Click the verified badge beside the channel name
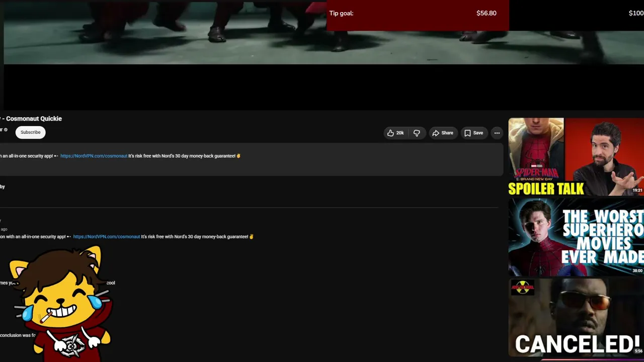644x362 pixels. pyautogui.click(x=6, y=130)
